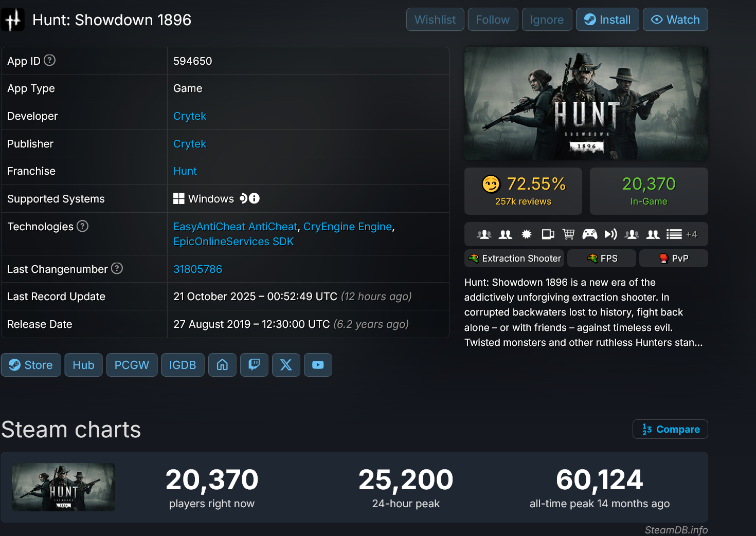Select the FPS tag

click(602, 258)
